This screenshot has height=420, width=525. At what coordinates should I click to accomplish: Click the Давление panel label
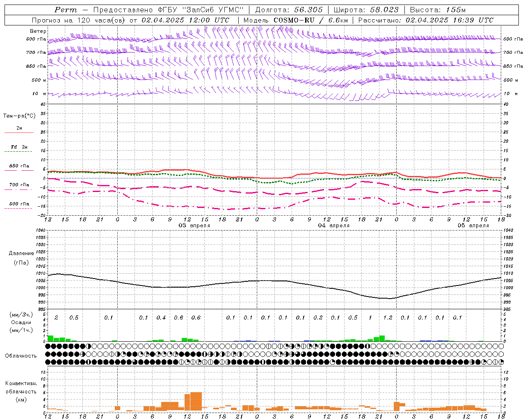click(21, 253)
